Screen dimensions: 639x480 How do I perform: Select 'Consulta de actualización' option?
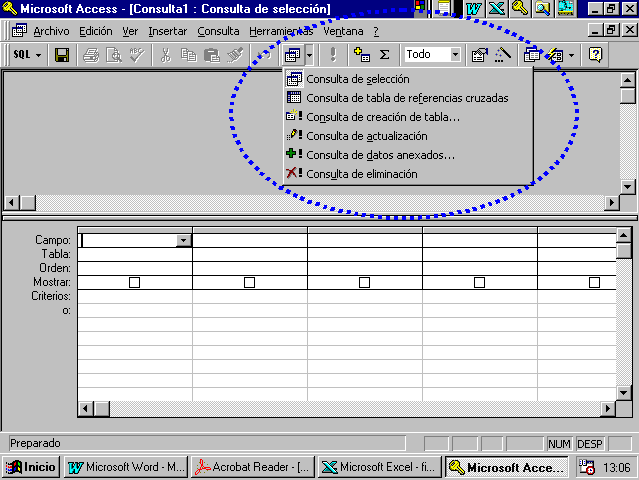pos(408,136)
